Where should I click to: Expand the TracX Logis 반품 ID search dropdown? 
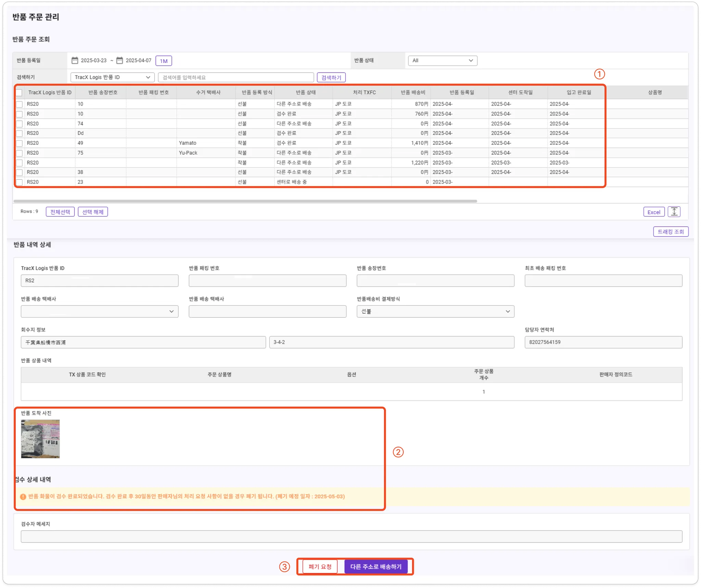pyautogui.click(x=112, y=77)
